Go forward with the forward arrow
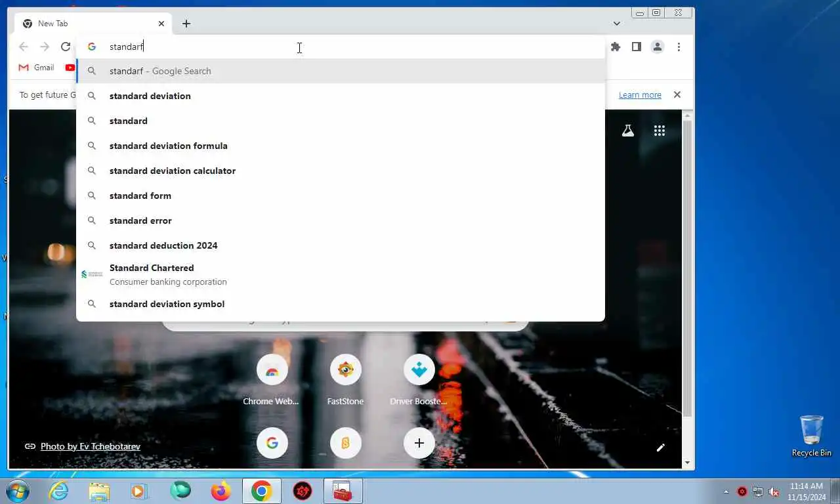Screen dimensions: 840x504 tap(45, 47)
